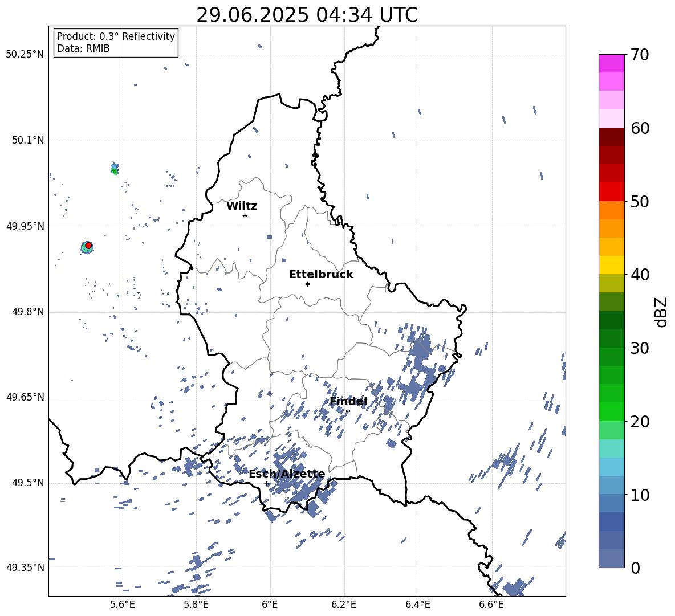Click the Product: 0.3° Reflectivity text
675x616 pixels.
pos(116,36)
